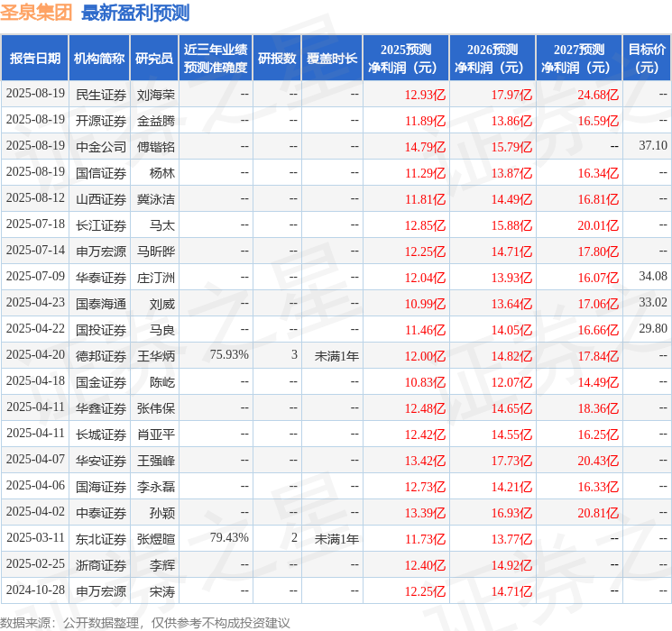Select the 国投证券 institution cell

(x=101, y=330)
